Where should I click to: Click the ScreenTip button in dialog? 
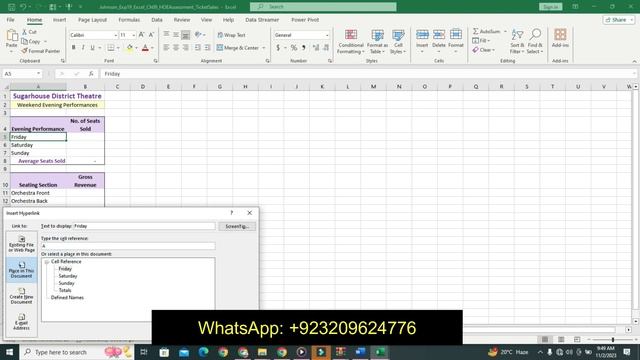tap(237, 226)
